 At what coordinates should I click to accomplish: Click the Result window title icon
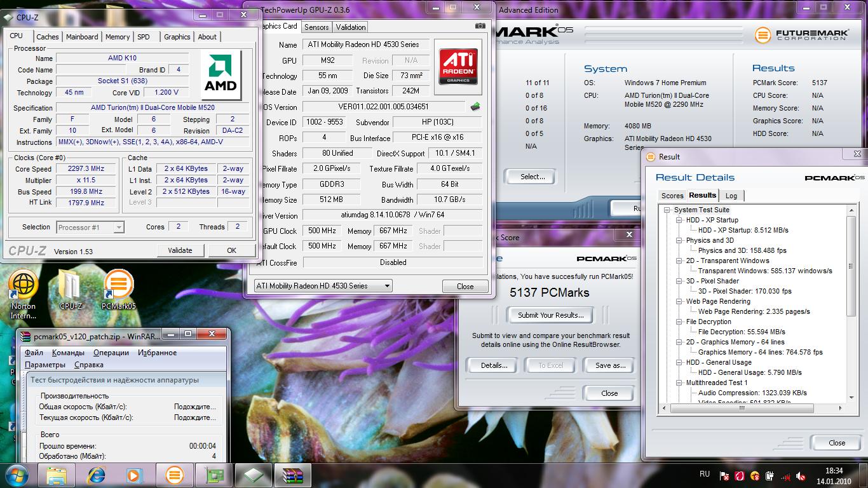[650, 156]
